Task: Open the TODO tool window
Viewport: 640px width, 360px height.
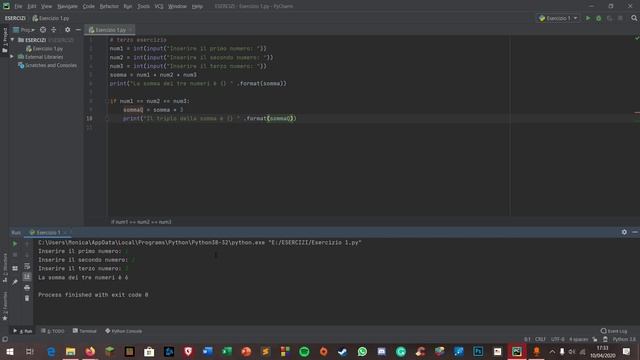Action: pyautogui.click(x=53, y=331)
